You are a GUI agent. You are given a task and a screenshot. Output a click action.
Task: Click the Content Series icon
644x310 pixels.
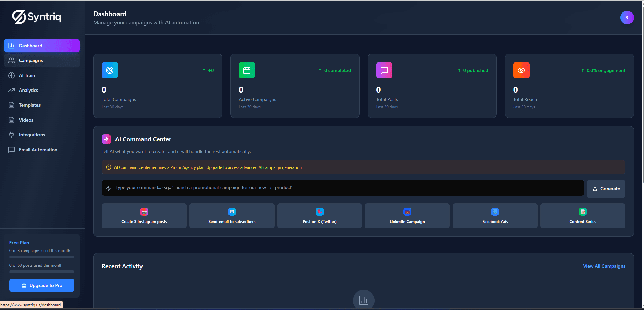583,212
